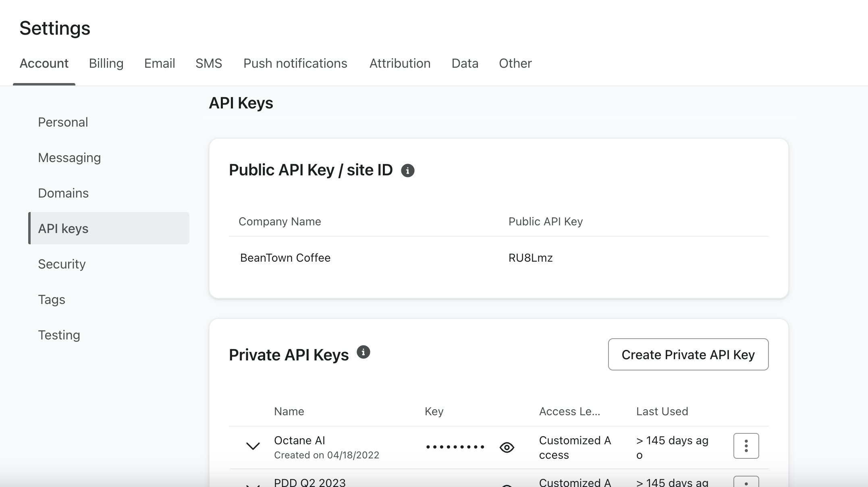Click info icon beside Public API Key heading
This screenshot has height=487, width=868.
coord(407,171)
